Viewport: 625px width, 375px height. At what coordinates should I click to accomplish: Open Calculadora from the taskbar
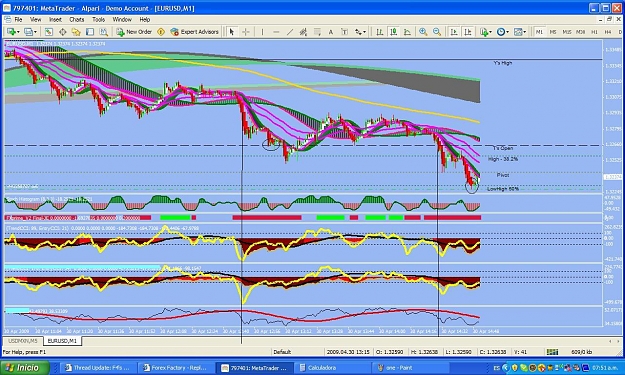332,368
